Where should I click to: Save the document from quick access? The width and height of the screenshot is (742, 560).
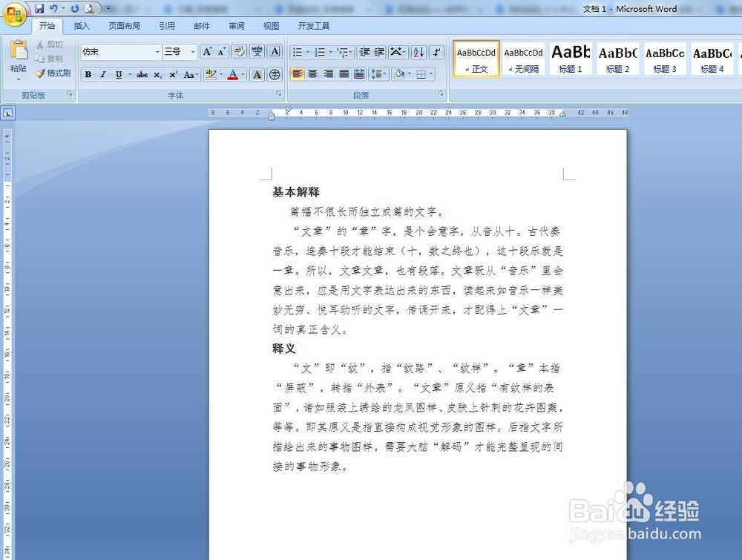[x=39, y=8]
